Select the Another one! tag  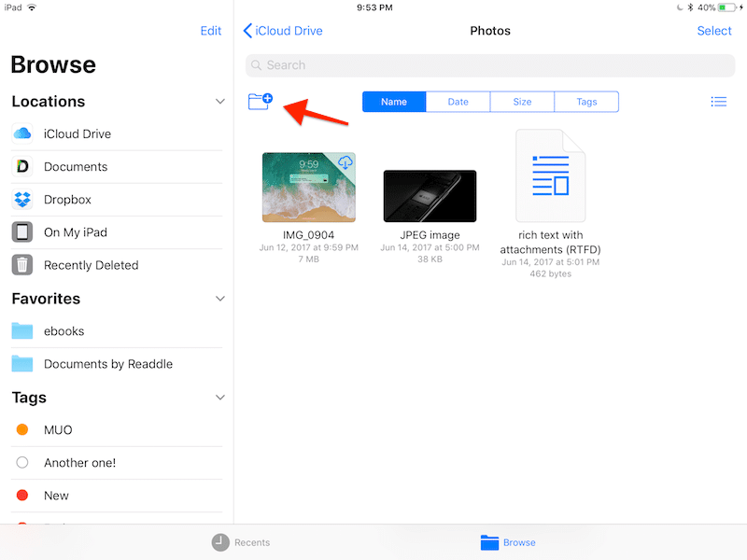(x=79, y=463)
